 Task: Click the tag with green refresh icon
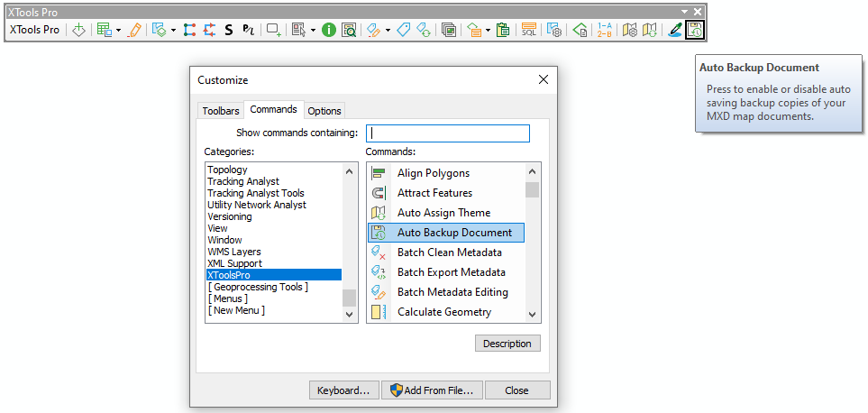click(x=424, y=30)
